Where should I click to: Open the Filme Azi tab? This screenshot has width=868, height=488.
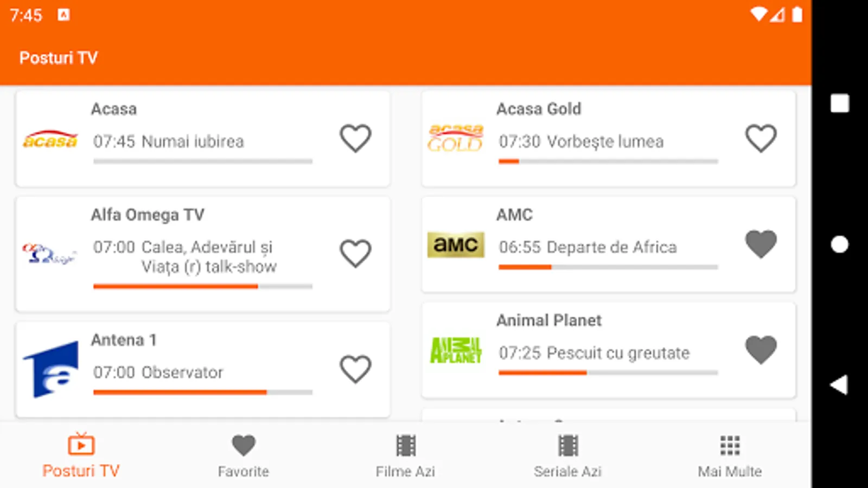[405, 456]
